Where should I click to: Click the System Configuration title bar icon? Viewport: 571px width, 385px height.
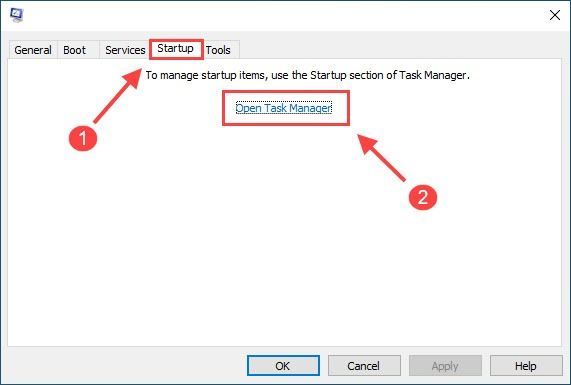pos(17,15)
